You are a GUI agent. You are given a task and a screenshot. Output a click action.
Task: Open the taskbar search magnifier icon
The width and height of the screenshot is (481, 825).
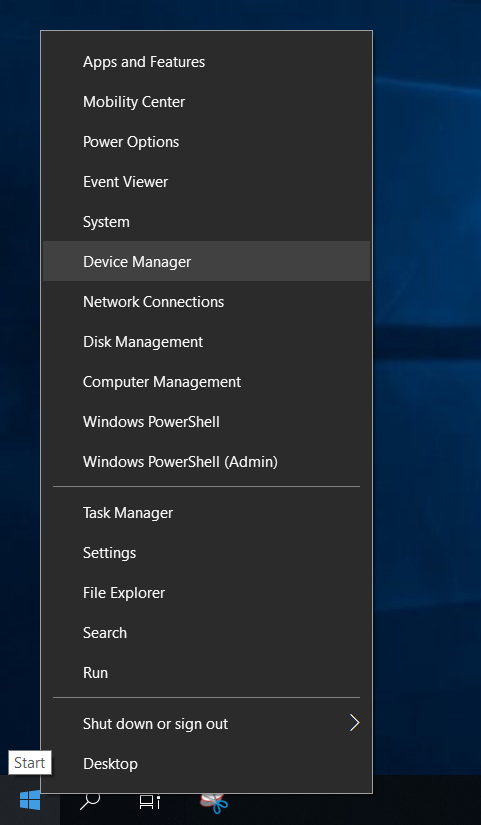(x=89, y=801)
